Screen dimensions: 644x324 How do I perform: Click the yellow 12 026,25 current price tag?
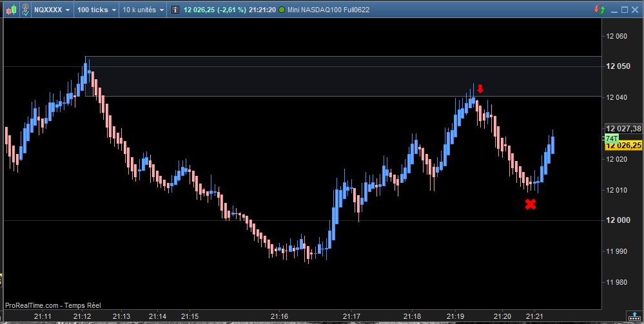[x=624, y=146]
